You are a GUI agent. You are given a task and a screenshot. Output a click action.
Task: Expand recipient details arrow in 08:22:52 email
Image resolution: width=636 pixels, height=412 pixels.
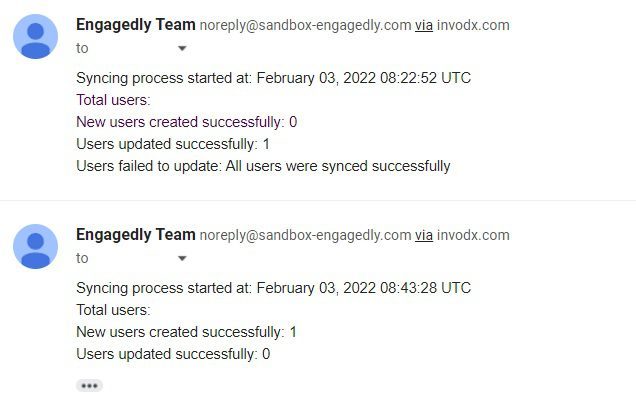182,49
